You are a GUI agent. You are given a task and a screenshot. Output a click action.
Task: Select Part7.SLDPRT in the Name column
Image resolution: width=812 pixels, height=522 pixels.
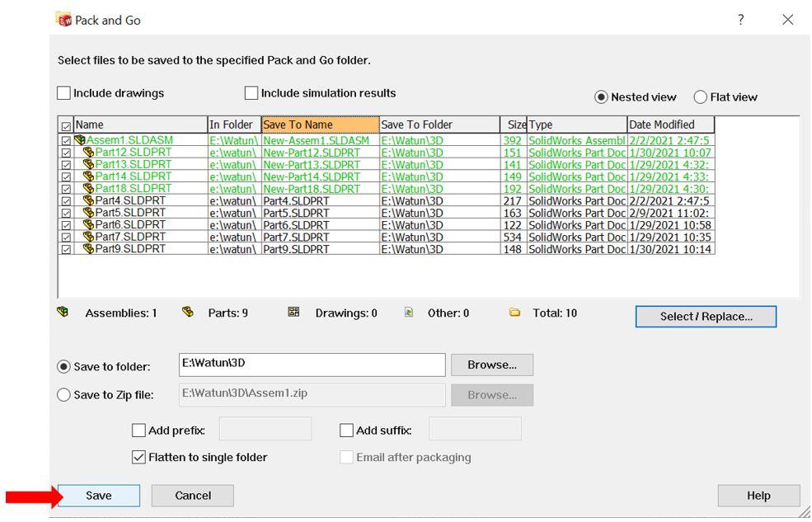[x=130, y=237]
